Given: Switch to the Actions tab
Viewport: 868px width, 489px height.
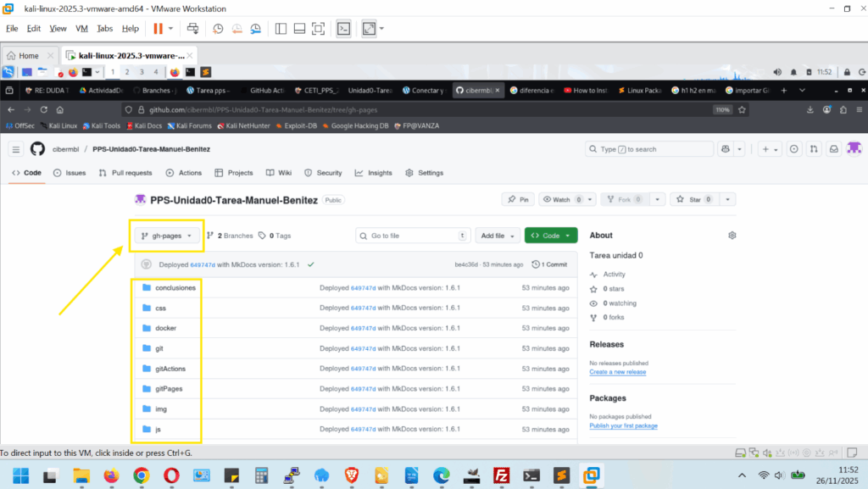Looking at the screenshot, I should pyautogui.click(x=184, y=173).
